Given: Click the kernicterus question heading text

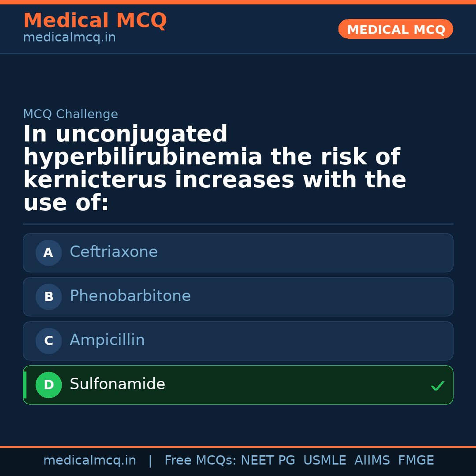Looking at the screenshot, I should click(215, 169).
